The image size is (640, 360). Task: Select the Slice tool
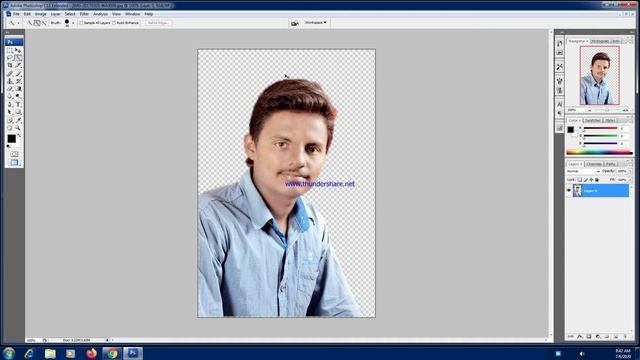point(18,65)
